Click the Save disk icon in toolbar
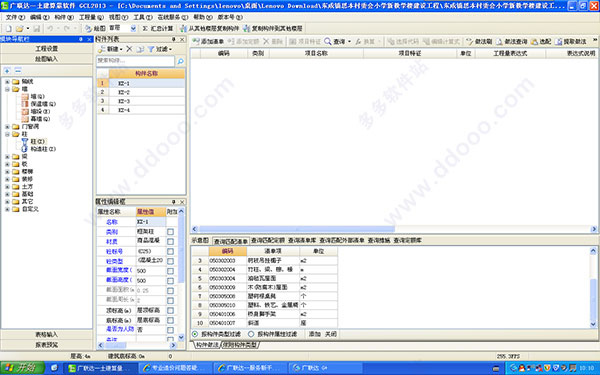 (37, 29)
